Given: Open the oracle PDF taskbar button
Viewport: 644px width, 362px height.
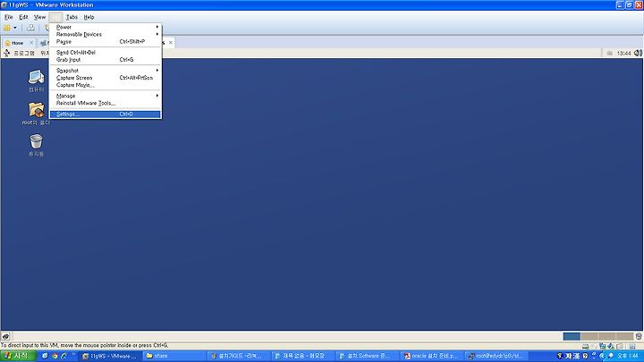Looking at the screenshot, I should (x=432, y=356).
